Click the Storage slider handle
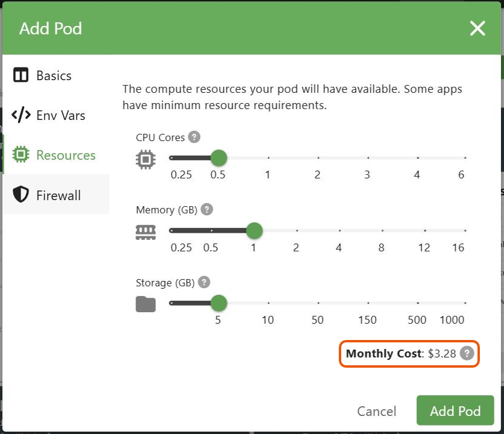 (x=219, y=303)
